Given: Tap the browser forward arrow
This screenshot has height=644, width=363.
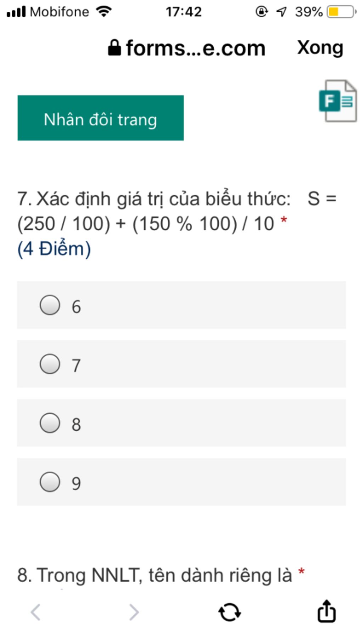Looking at the screenshot, I should coord(134,612).
